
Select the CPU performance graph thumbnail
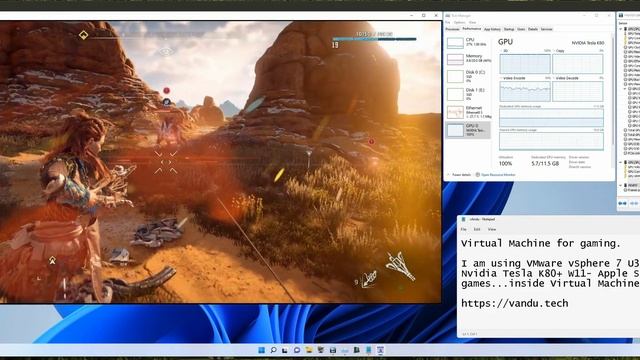(455, 42)
